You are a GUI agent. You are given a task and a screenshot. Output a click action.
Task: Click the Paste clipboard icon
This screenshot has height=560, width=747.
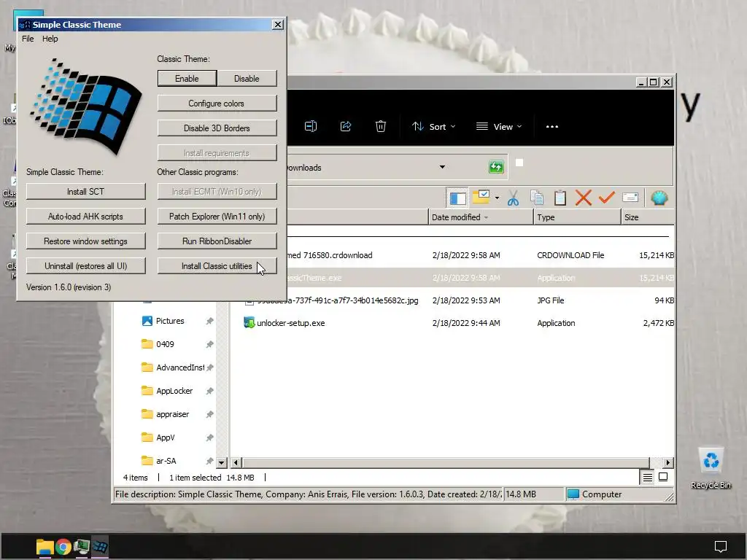[560, 198]
